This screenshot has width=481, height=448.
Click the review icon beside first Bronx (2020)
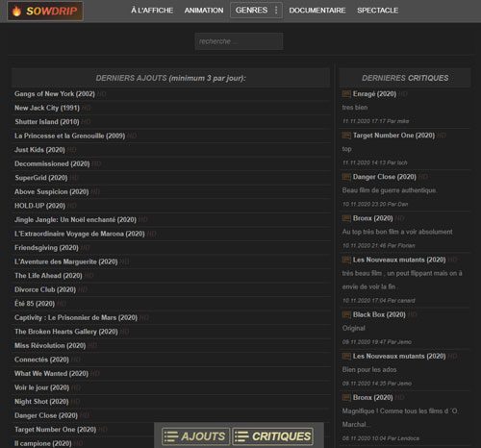pos(346,218)
